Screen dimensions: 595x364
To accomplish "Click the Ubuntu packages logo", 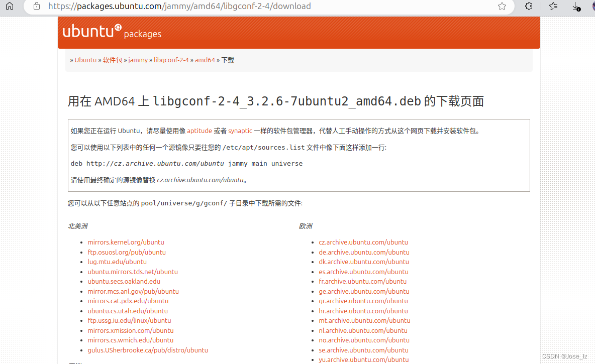I will coord(112,32).
